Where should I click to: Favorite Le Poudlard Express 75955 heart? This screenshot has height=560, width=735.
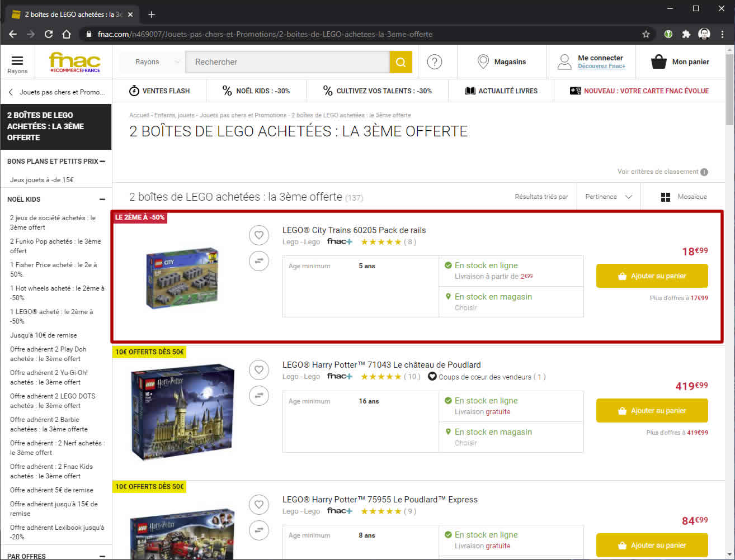tap(259, 505)
